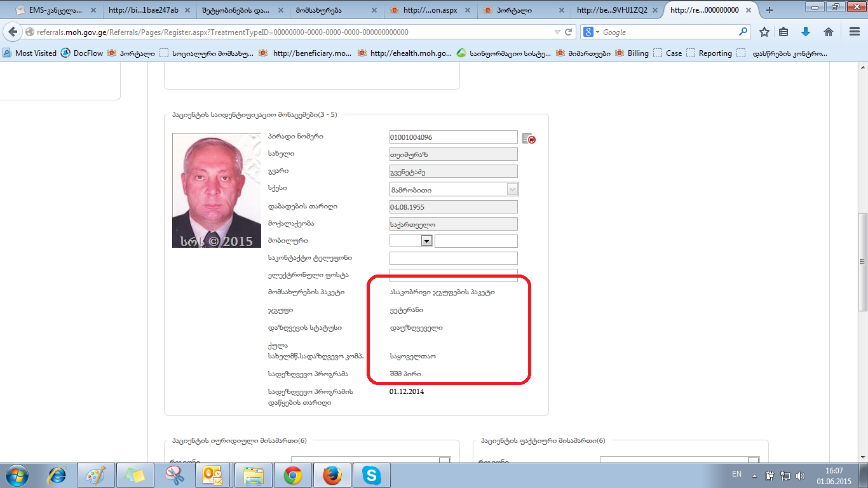Click the refresh icon beside the personal number field

point(528,139)
